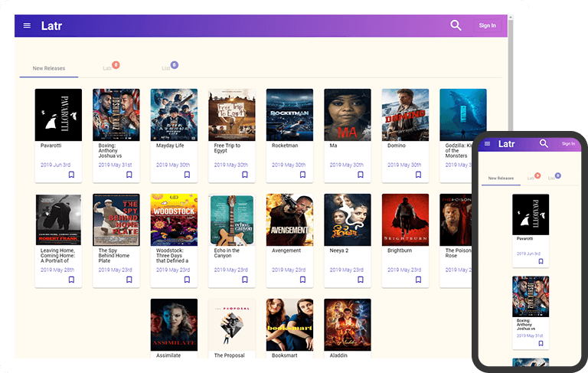This screenshot has width=588, height=373.
Task: Bookmark Echo in the Canyon
Action: coord(245,280)
